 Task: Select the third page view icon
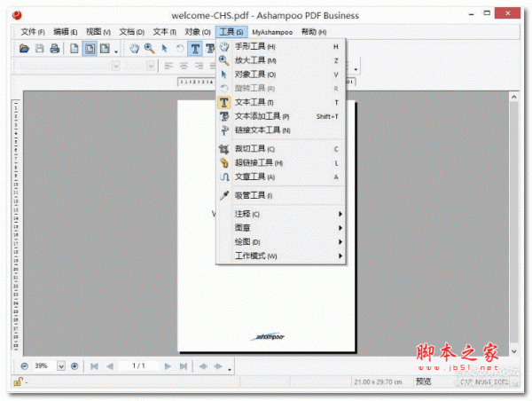[x=105, y=49]
